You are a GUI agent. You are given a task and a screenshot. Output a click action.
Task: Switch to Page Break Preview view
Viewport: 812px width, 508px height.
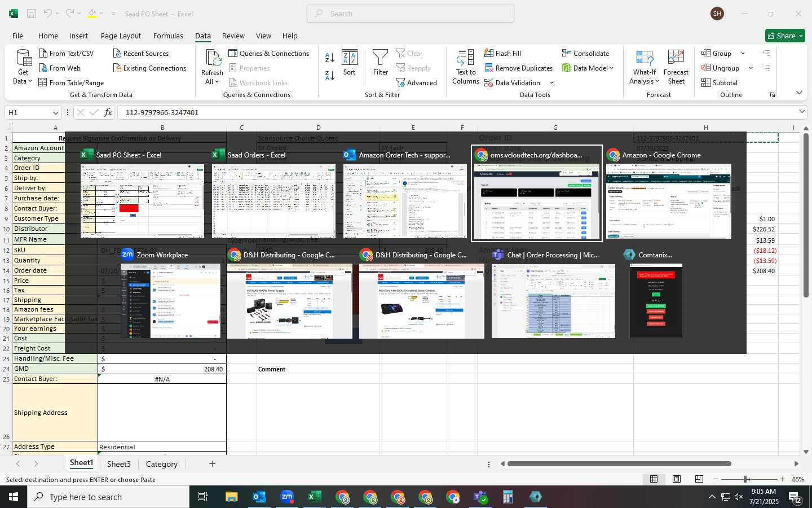(699, 479)
